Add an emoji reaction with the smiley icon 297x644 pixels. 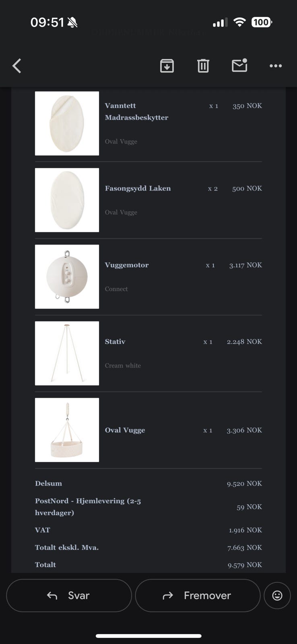click(277, 595)
